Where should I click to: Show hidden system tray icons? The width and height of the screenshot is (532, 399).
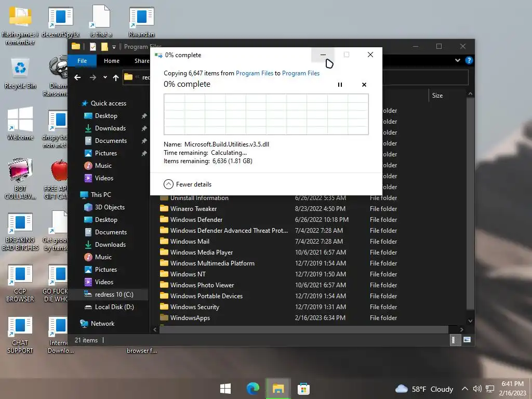pos(465,389)
